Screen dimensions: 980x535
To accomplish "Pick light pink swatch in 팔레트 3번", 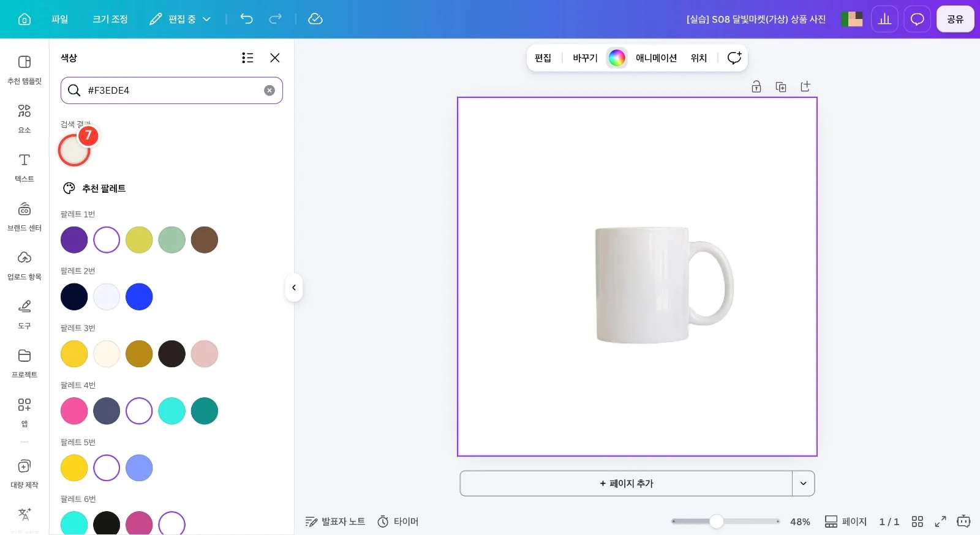I will (x=205, y=354).
